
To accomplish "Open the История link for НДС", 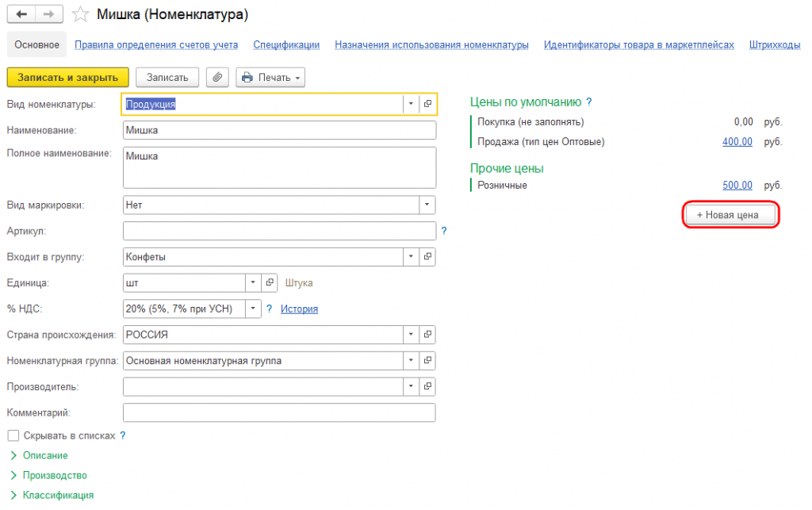I will 299,309.
